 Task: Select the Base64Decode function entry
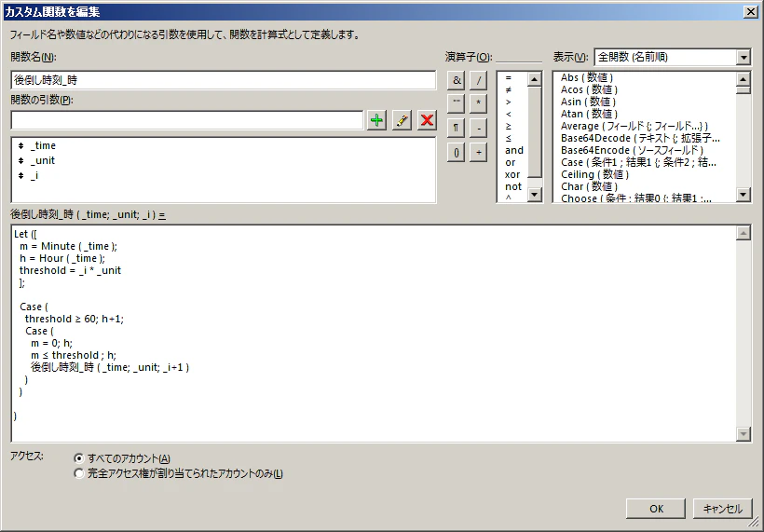point(640,139)
